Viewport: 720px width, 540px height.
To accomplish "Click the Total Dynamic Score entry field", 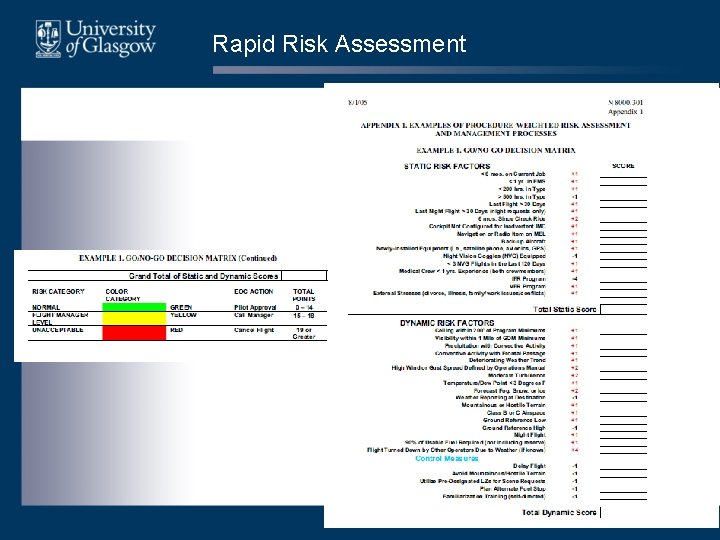I will (623, 512).
